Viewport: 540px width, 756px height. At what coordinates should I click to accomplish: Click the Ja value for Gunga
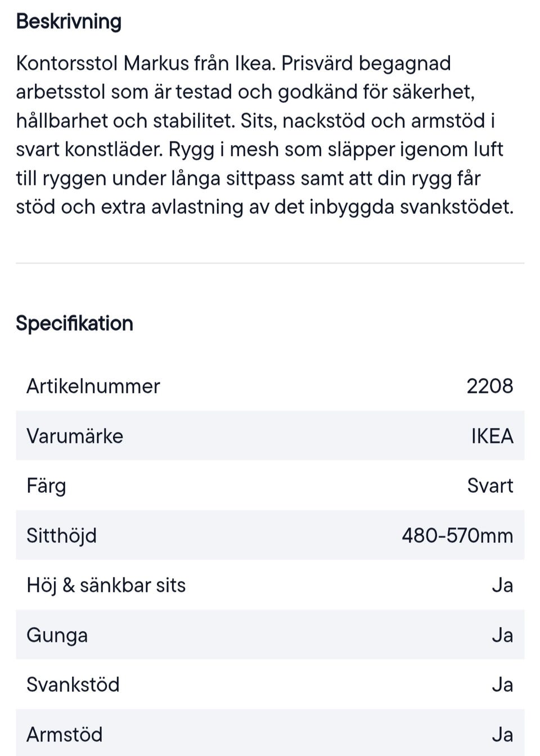[502, 635]
